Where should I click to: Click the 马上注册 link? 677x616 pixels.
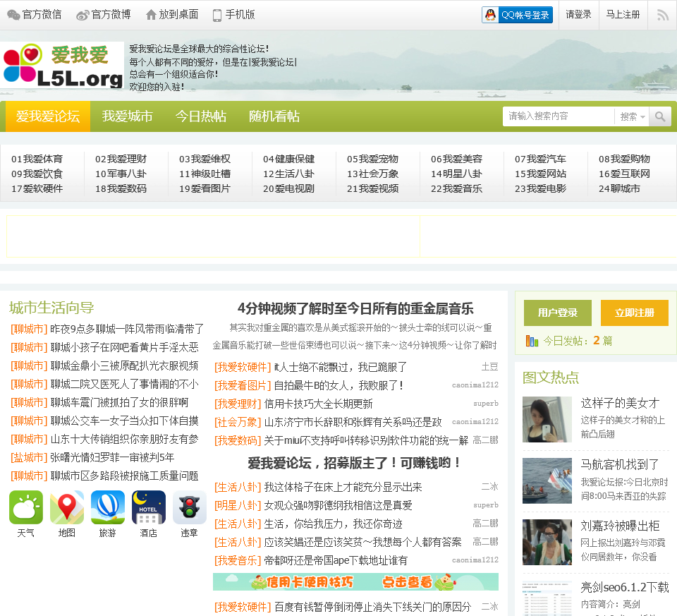pyautogui.click(x=623, y=15)
